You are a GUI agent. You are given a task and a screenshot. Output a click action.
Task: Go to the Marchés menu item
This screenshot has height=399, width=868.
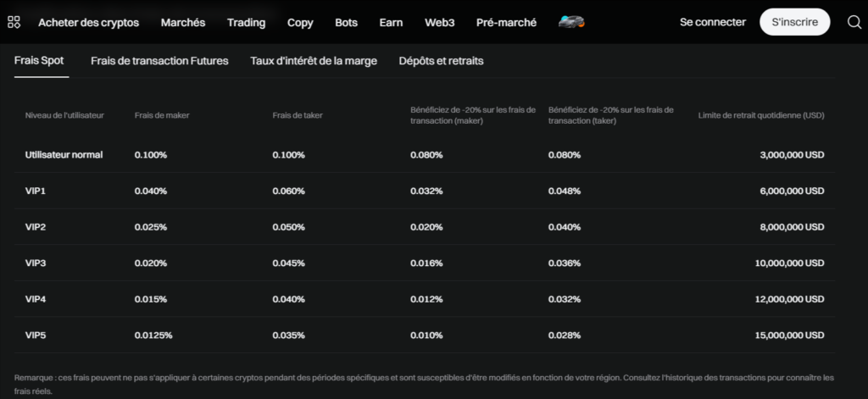pyautogui.click(x=183, y=22)
